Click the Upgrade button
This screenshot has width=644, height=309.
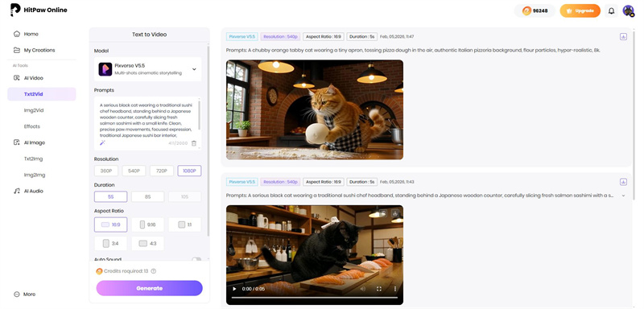[580, 10]
